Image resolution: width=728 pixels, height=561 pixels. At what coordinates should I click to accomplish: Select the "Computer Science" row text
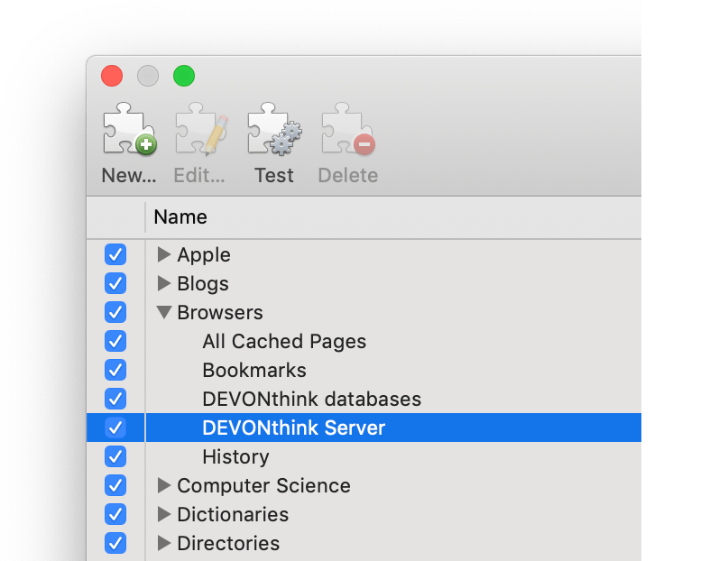click(263, 486)
